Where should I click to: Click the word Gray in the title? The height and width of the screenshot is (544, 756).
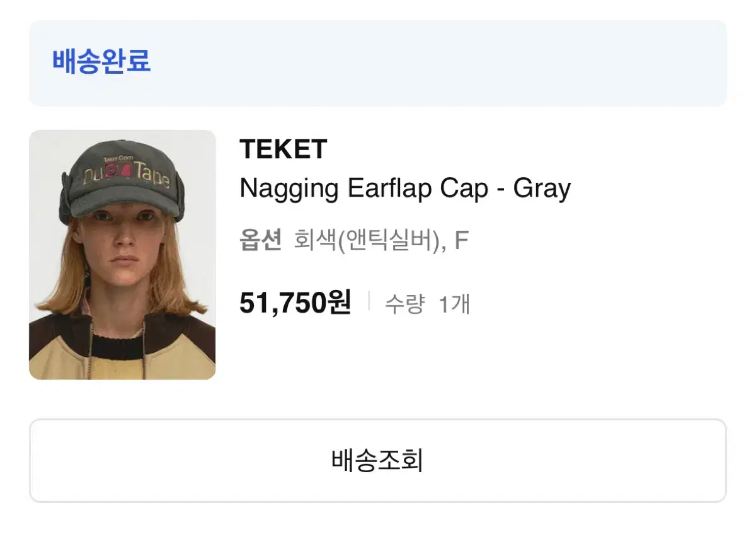coord(542,188)
